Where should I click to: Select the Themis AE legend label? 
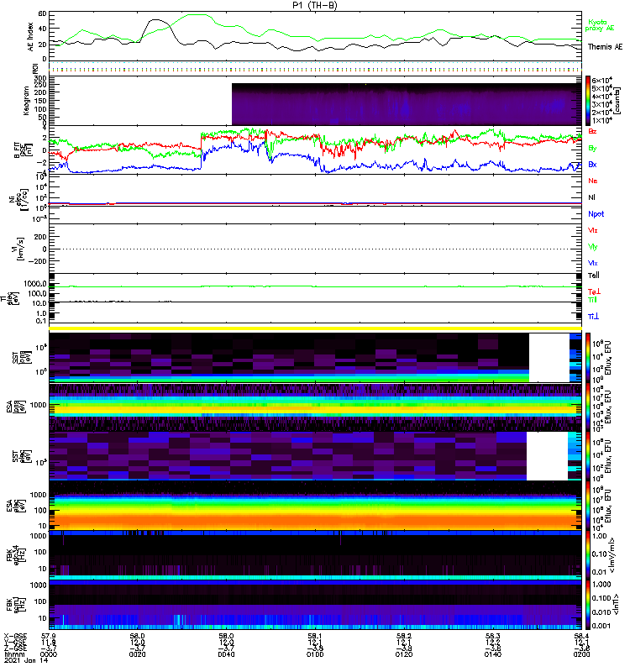[x=605, y=47]
